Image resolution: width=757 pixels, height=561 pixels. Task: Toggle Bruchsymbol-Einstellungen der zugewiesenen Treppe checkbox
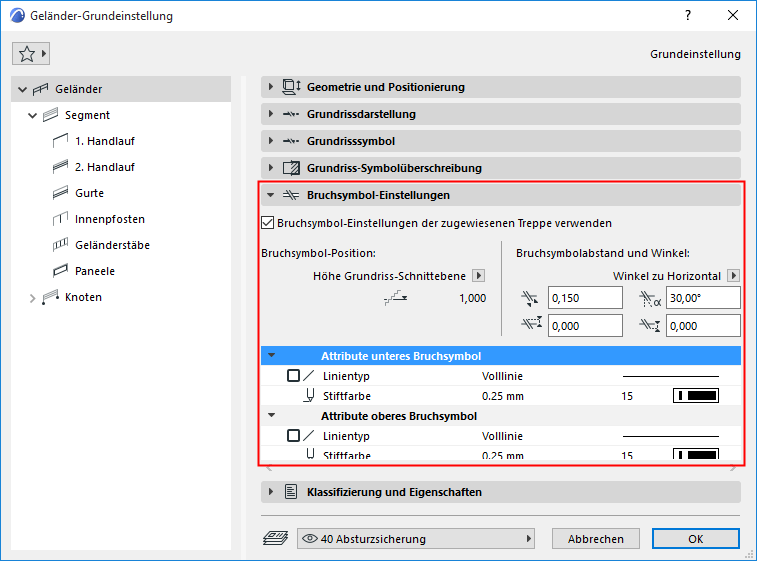pyautogui.click(x=268, y=223)
